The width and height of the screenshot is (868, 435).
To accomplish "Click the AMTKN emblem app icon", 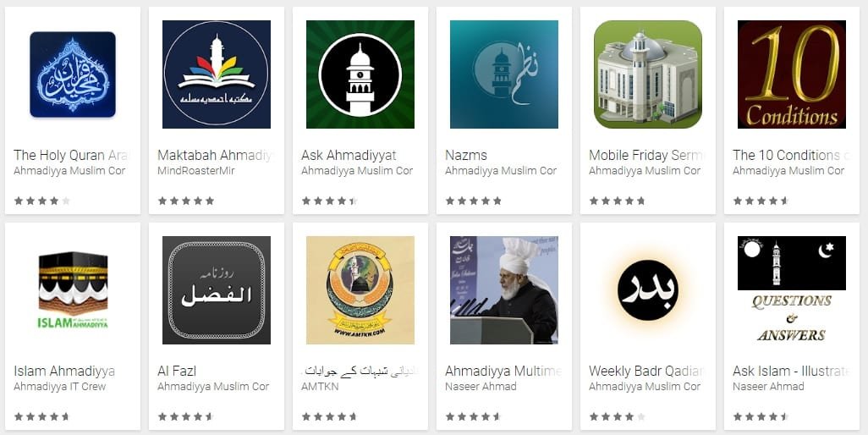I will (x=360, y=290).
